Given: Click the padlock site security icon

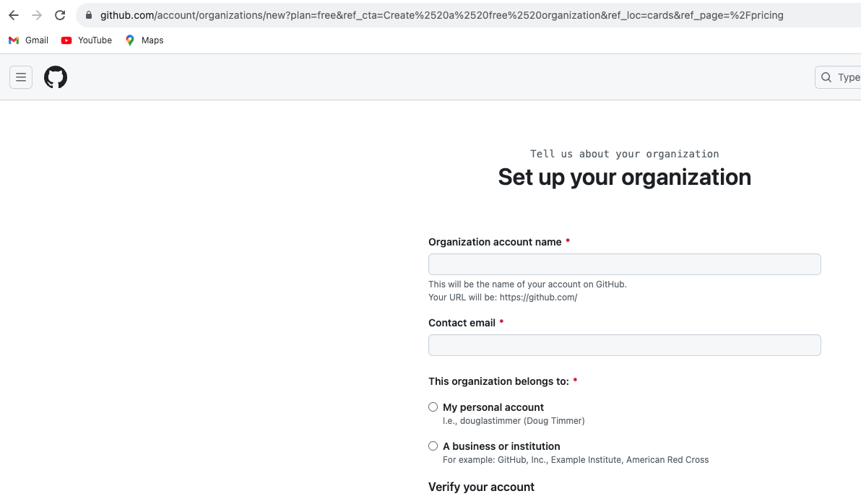Looking at the screenshot, I should click(x=88, y=15).
